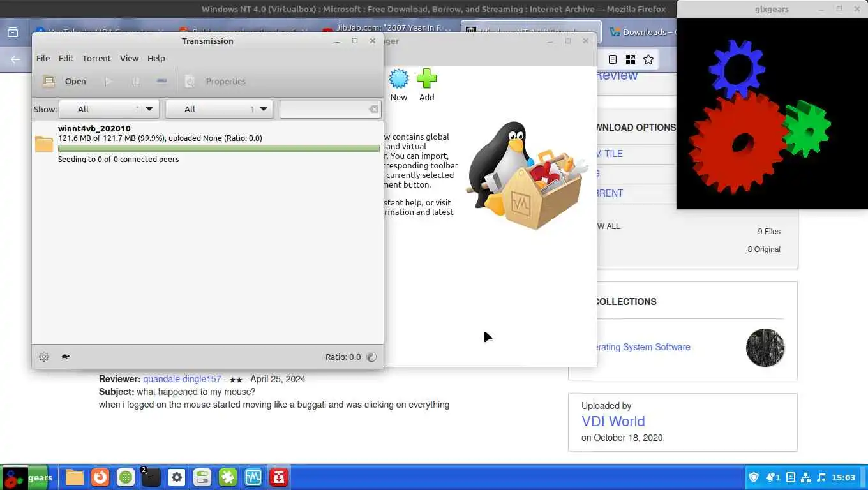Click the music note sound tray icon
Image resolution: width=868 pixels, height=490 pixels.
pos(821,477)
